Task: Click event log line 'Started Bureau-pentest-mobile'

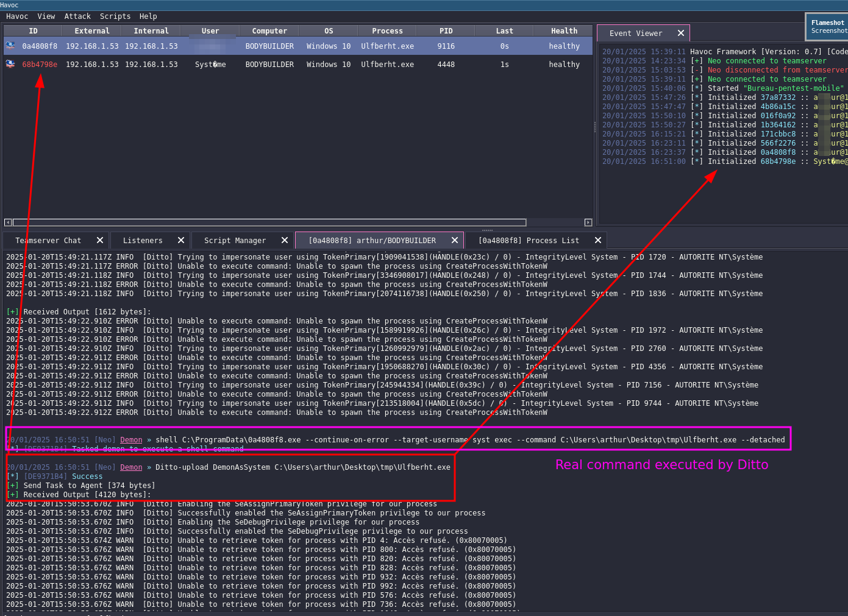Action: point(723,88)
